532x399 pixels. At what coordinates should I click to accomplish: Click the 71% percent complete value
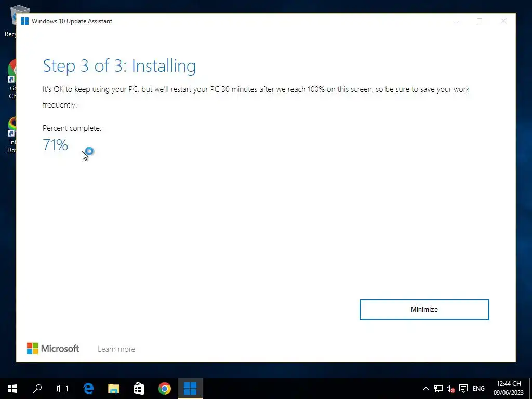(55, 145)
